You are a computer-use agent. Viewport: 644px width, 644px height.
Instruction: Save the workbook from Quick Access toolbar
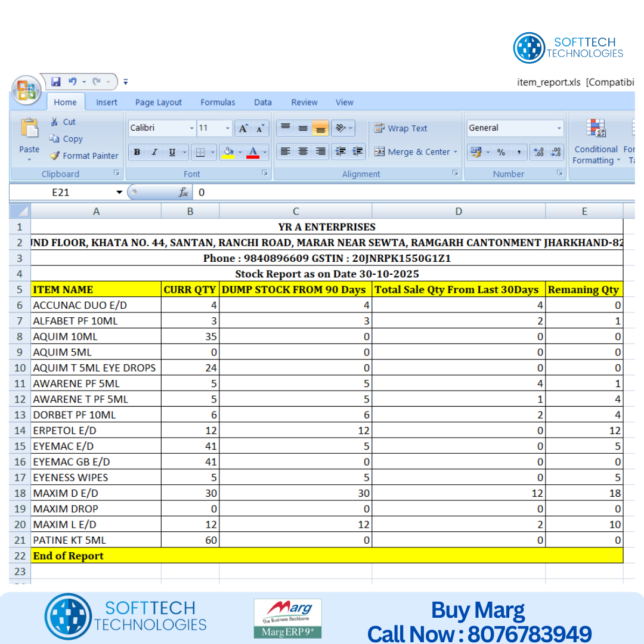(x=56, y=82)
